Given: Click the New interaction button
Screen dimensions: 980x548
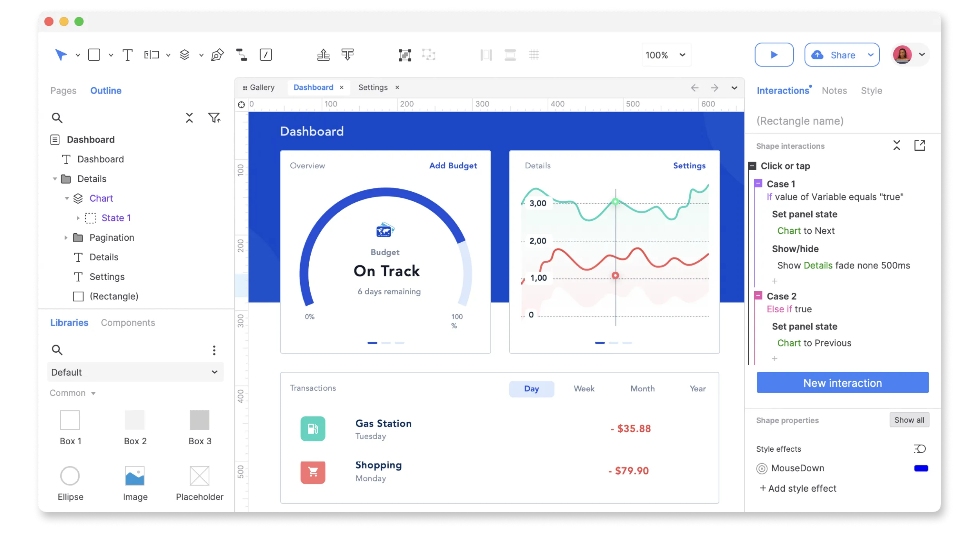Looking at the screenshot, I should pos(842,383).
